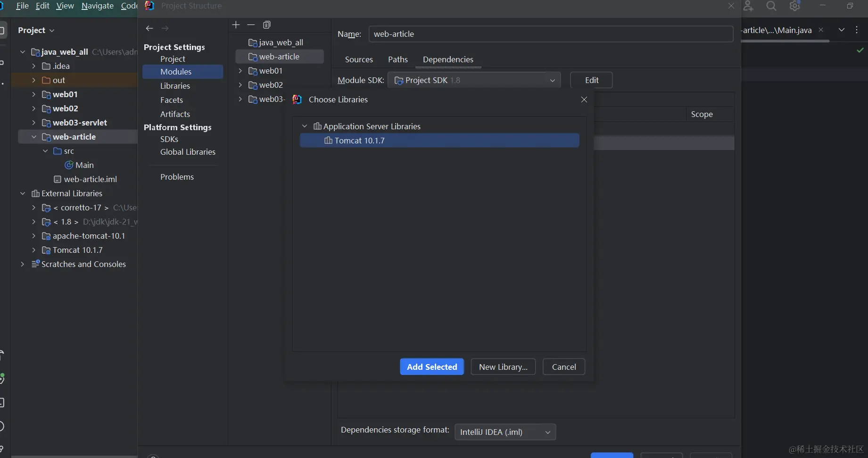Click the Application Server Libraries group

click(367, 126)
